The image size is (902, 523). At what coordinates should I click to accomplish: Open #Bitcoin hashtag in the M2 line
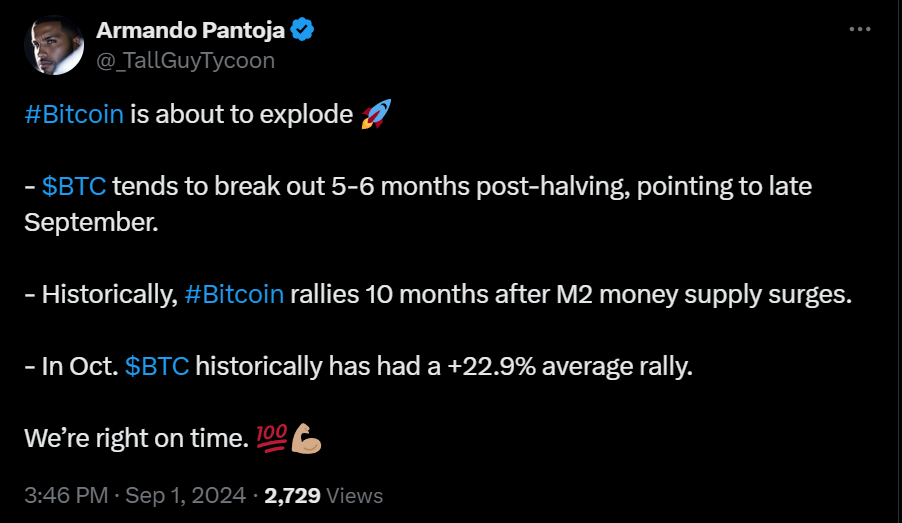point(235,294)
